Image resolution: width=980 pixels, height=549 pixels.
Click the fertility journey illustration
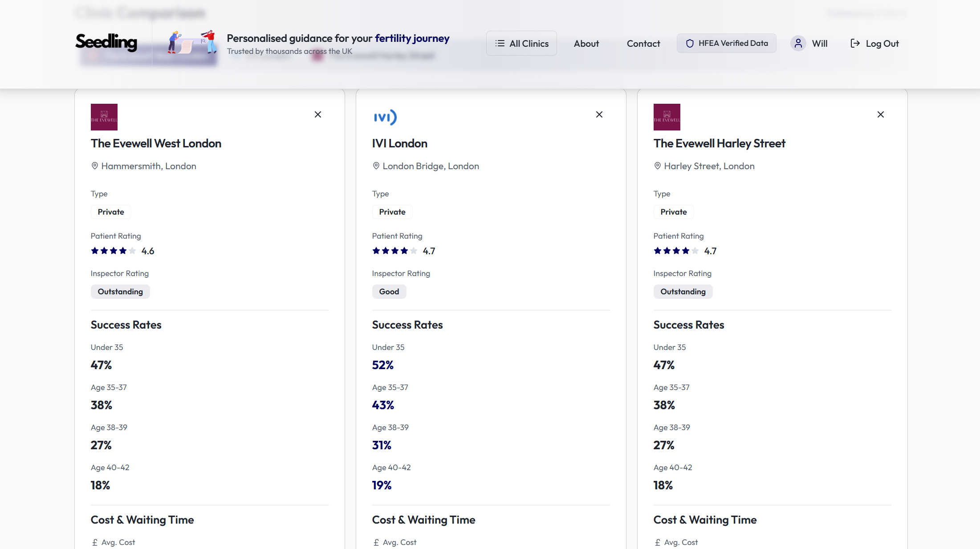[192, 42]
